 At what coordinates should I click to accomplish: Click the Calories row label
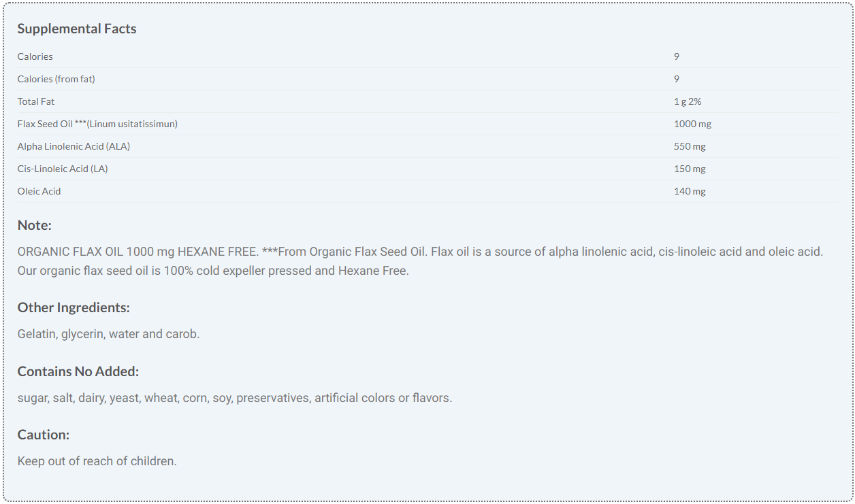pyautogui.click(x=35, y=56)
